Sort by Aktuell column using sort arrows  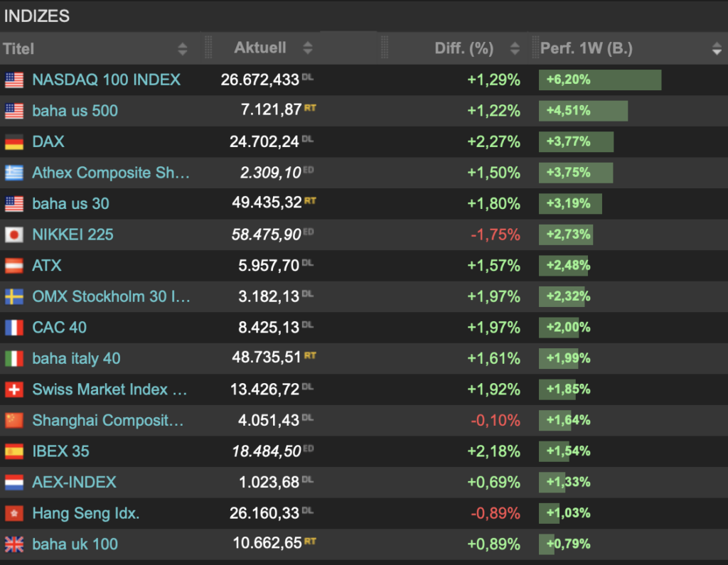tap(307, 48)
